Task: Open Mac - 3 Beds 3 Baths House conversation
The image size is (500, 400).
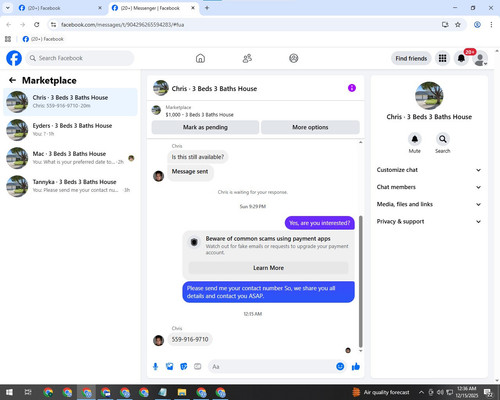Action: [70, 158]
